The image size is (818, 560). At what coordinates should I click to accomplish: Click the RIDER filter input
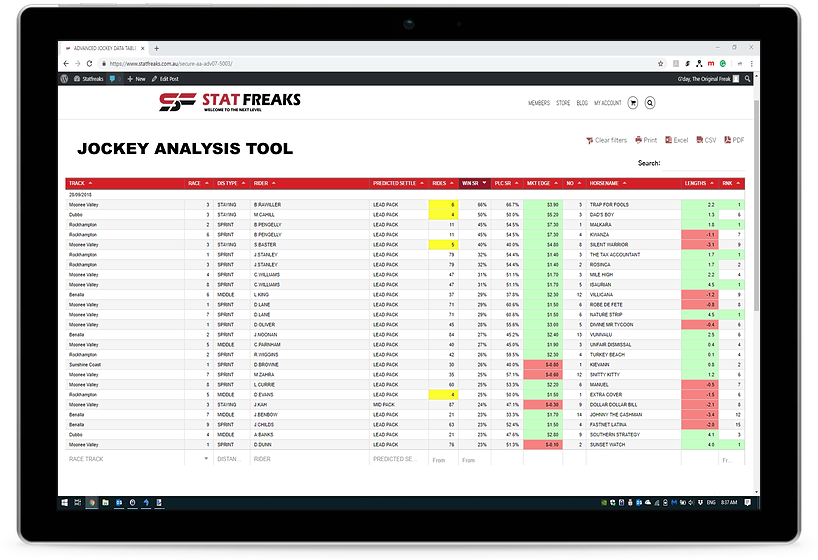(309, 459)
